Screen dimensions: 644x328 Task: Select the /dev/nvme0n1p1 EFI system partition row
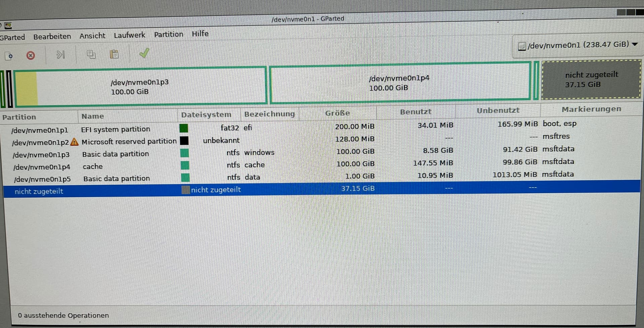[x=40, y=130]
